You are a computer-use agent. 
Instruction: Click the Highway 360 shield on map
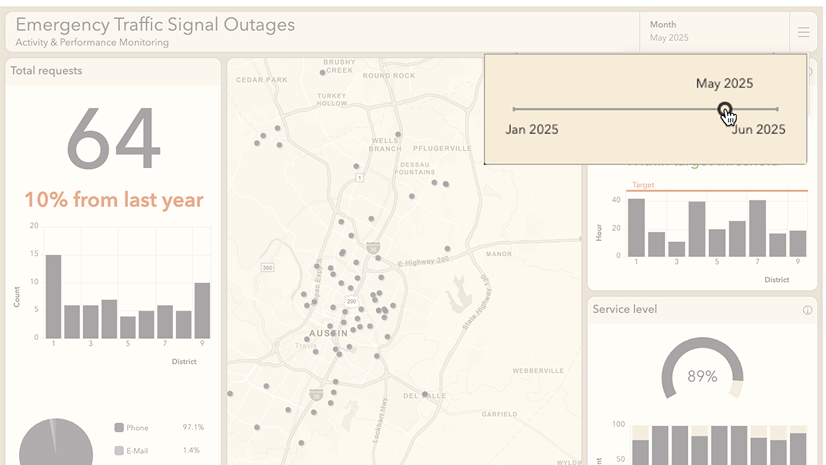click(267, 267)
